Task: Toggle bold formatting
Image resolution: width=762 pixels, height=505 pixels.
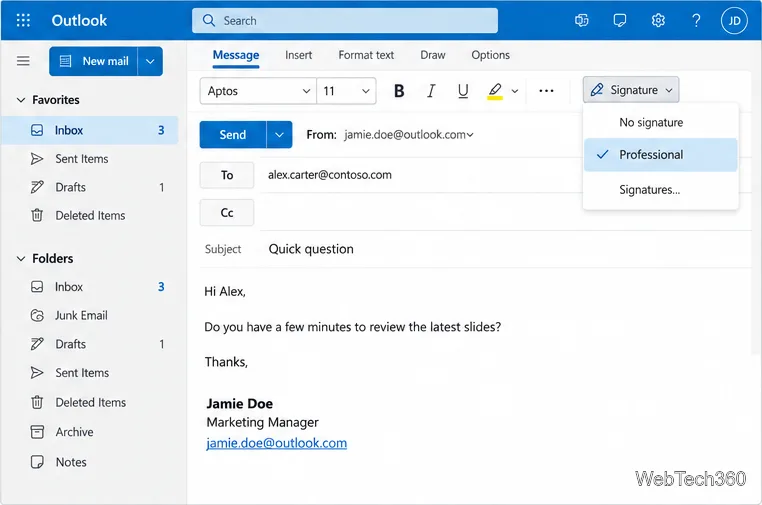Action: point(399,91)
